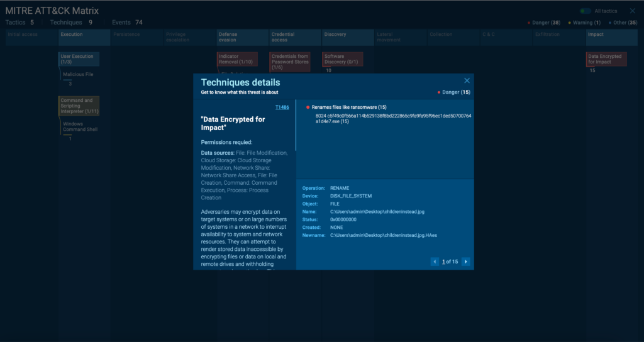
Task: Filter by Other (35) legend
Action: tap(623, 23)
